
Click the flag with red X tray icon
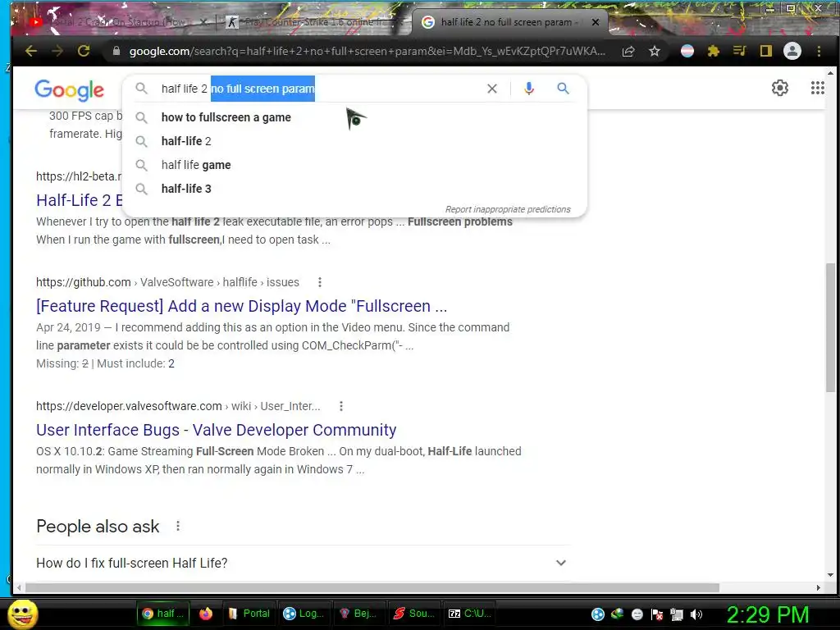pos(657,614)
